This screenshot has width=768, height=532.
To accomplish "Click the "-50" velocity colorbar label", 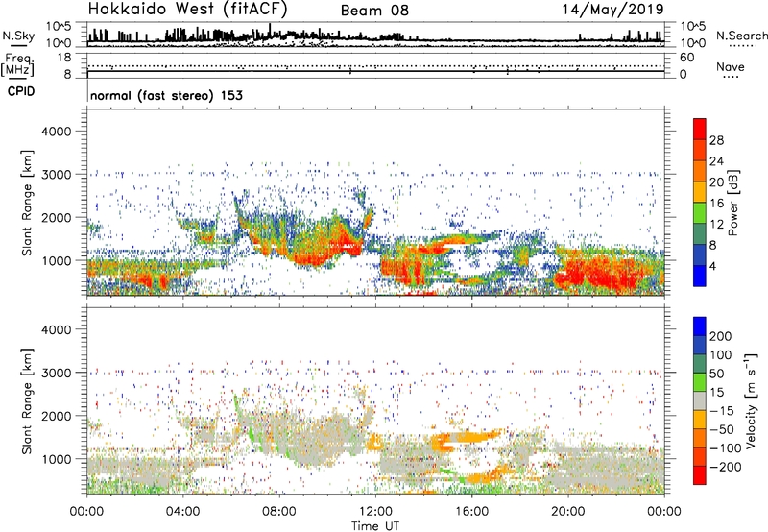I will coord(722,430).
